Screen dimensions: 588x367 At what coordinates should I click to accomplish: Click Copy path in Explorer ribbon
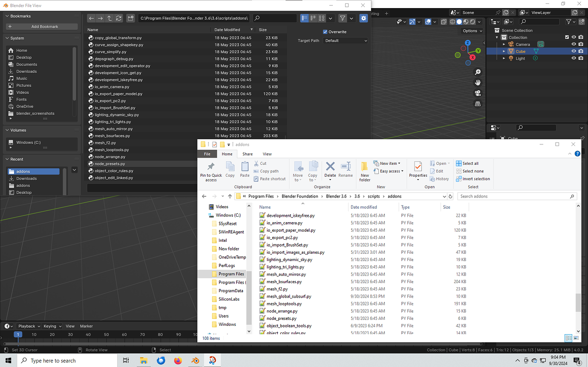point(266,171)
